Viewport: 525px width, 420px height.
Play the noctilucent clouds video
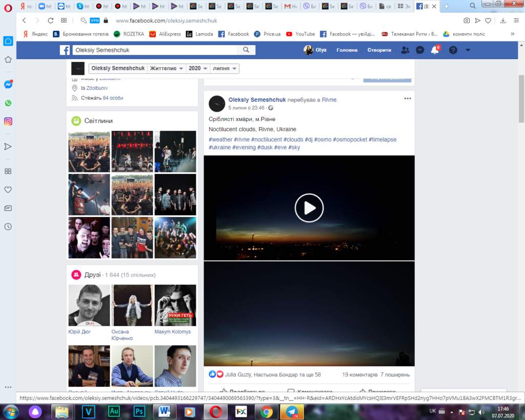[309, 208]
